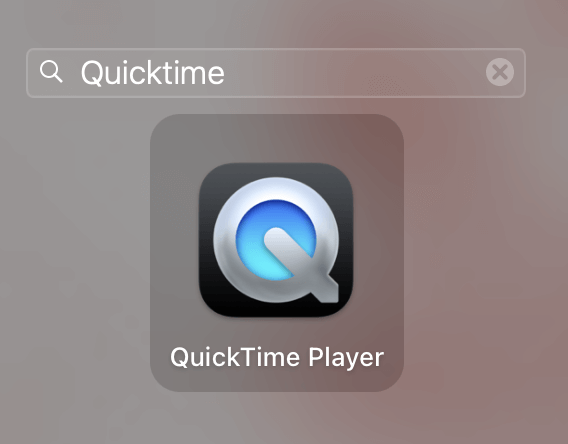Click the search glass left of Quicktime
The image size is (568, 444).
[51, 72]
